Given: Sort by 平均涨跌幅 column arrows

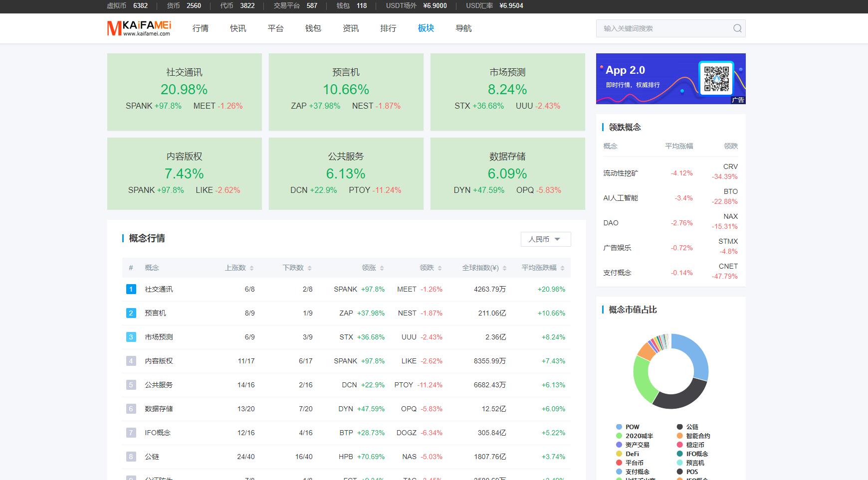Looking at the screenshot, I should coord(562,268).
